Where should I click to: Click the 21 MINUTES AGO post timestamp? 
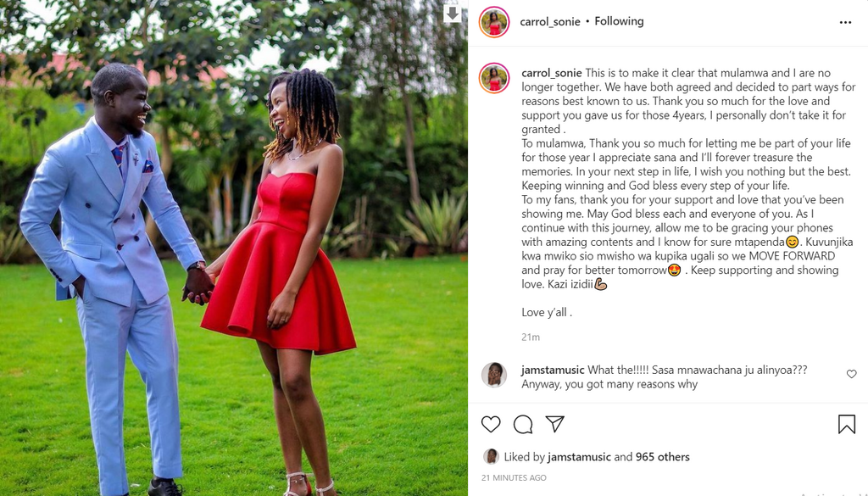tap(514, 477)
